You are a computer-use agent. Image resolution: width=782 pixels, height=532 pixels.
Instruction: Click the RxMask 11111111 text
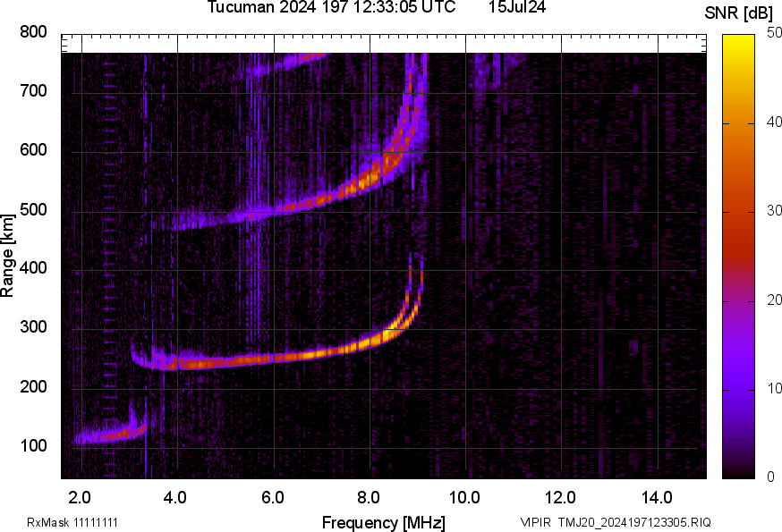point(72,522)
